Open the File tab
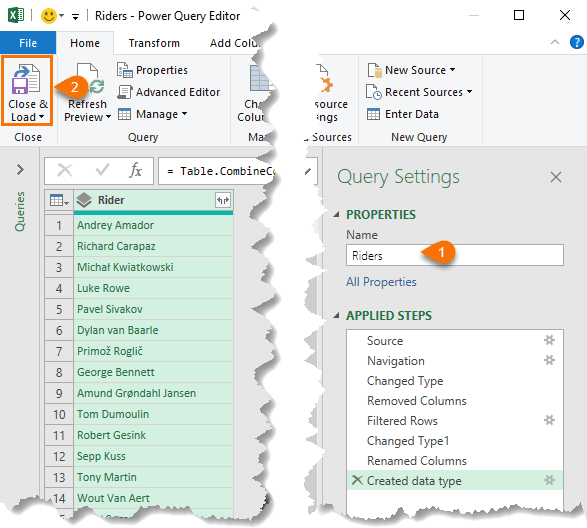Screen dimensions: 587x528 click(28, 43)
